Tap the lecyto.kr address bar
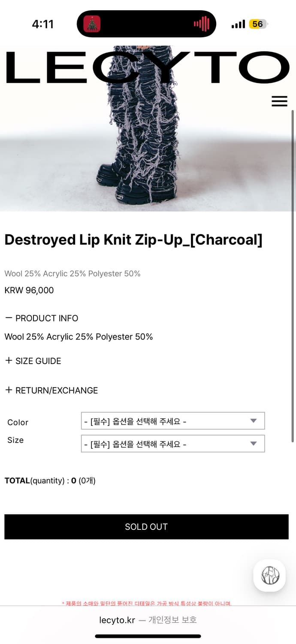The height and width of the screenshot is (644, 296). [x=148, y=620]
